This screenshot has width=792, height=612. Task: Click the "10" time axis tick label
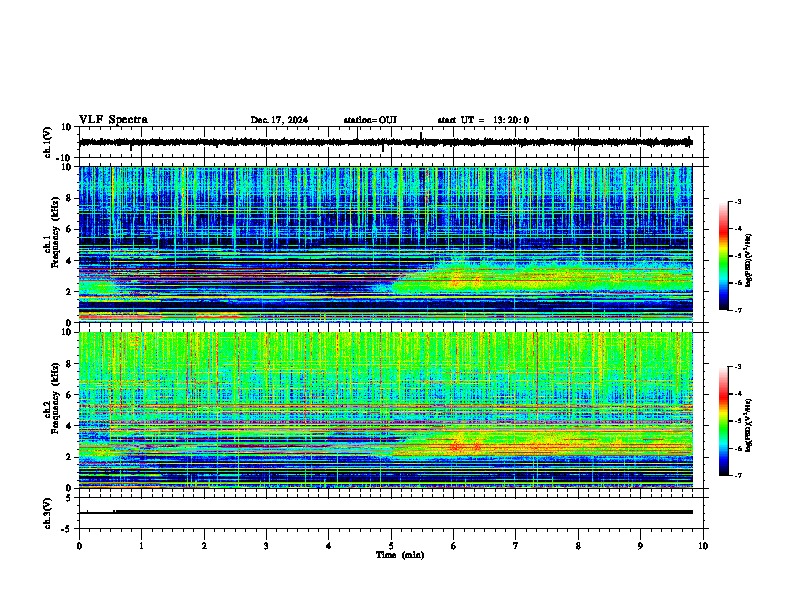(703, 546)
